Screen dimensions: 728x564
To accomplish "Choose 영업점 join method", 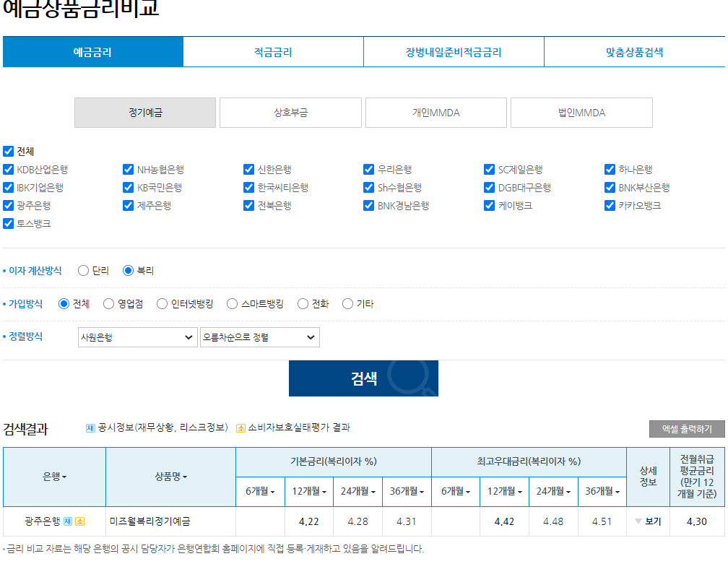I will pos(108,304).
